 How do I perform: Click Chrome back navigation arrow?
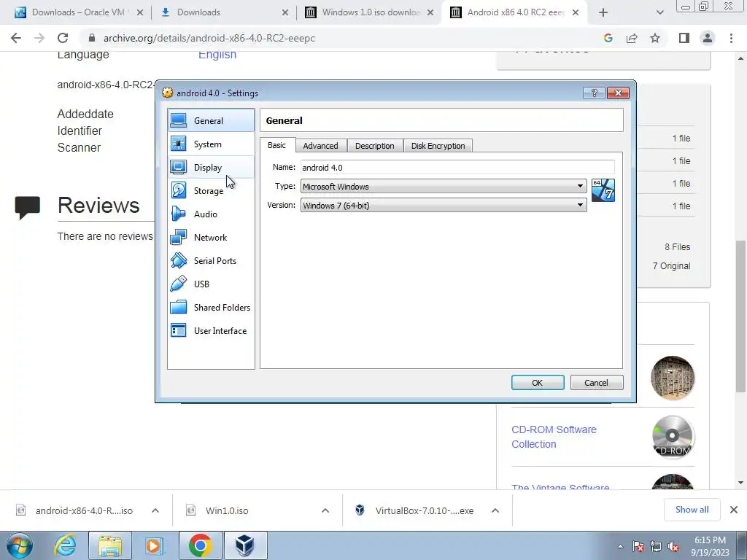[x=16, y=38]
